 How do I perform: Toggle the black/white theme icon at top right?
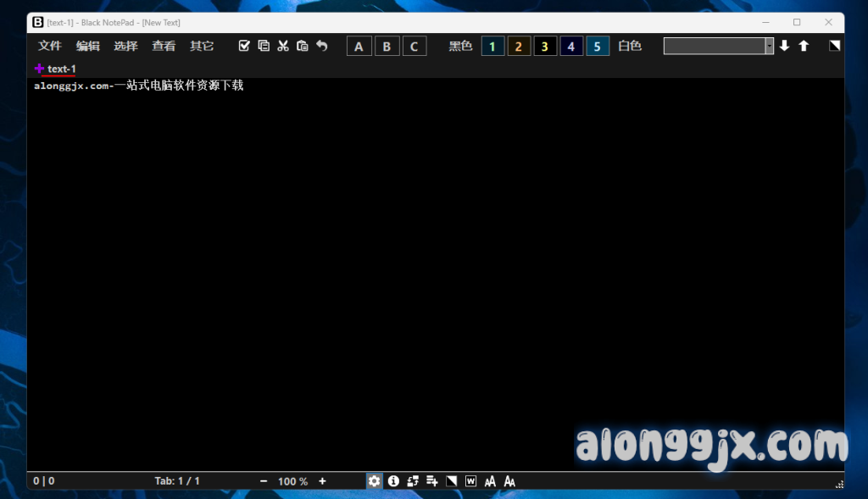pos(835,46)
